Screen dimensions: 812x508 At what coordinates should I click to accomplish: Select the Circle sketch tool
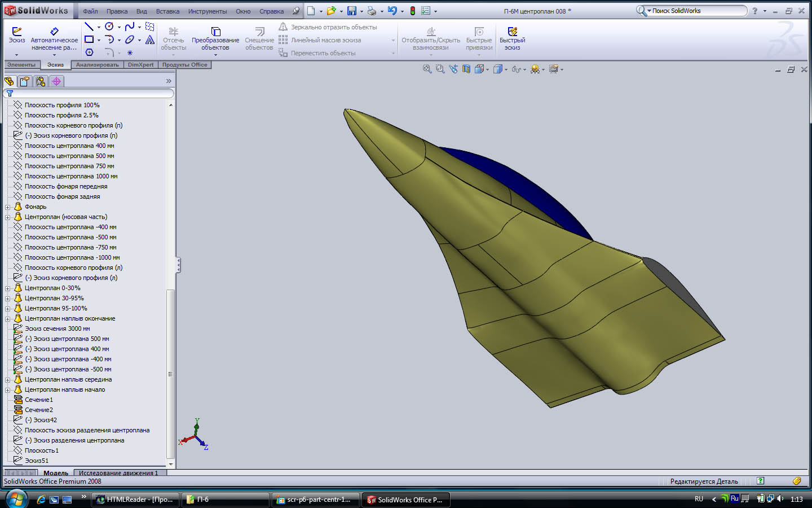pyautogui.click(x=109, y=27)
